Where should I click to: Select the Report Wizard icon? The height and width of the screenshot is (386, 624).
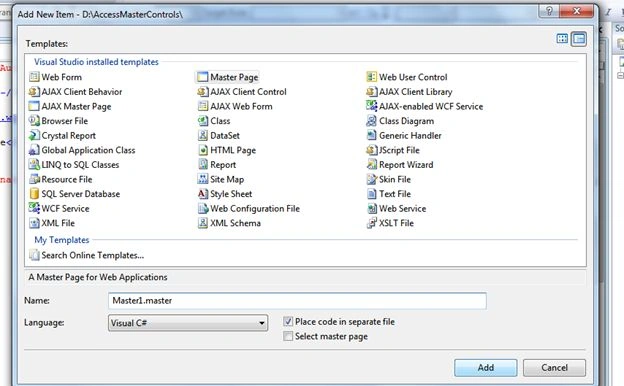371,164
